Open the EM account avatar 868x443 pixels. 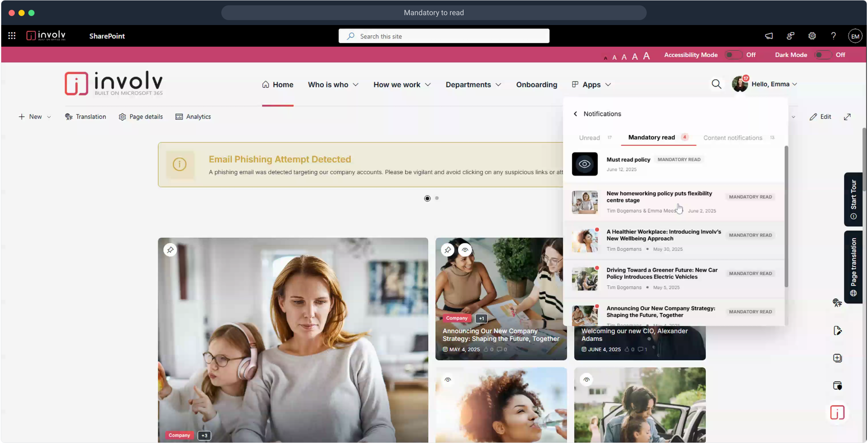point(855,36)
